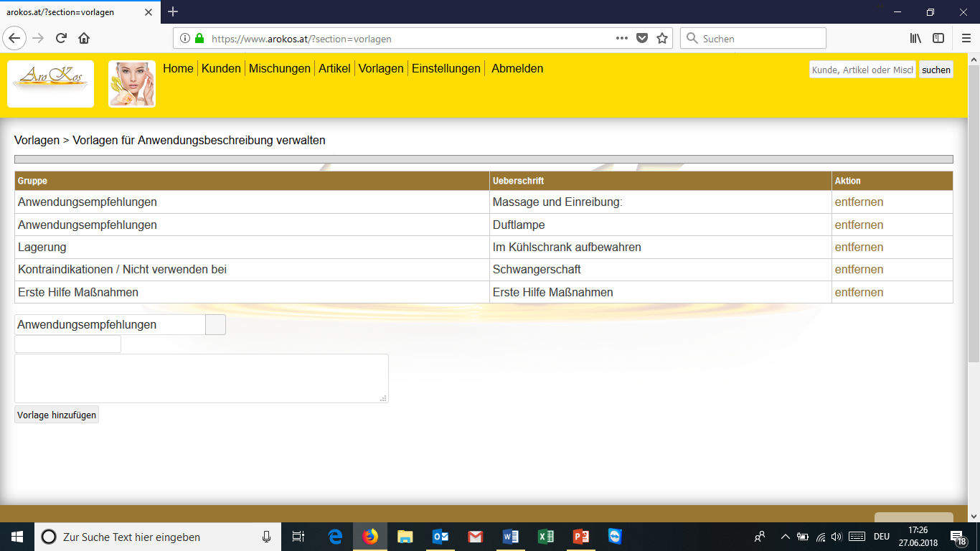Click the Ueberschrift column header
This screenshot has height=551, width=980.
[x=661, y=181]
